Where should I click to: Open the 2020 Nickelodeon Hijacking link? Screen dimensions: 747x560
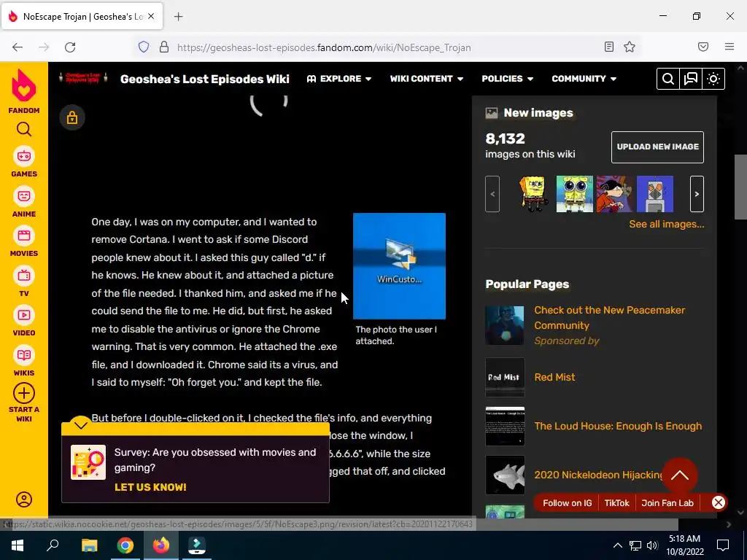(598, 475)
